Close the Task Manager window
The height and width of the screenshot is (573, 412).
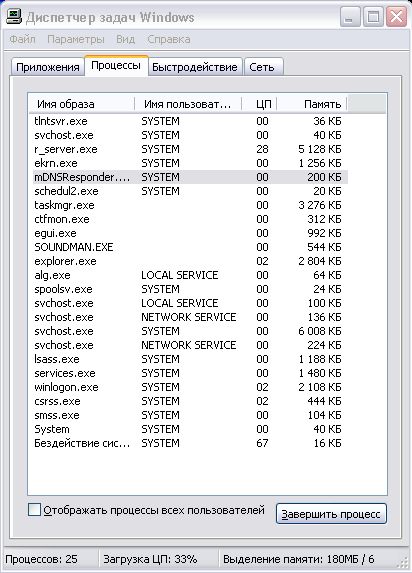coord(397,17)
